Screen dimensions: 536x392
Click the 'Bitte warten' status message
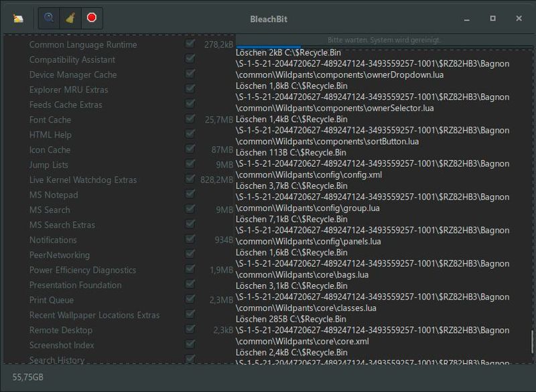click(x=383, y=40)
